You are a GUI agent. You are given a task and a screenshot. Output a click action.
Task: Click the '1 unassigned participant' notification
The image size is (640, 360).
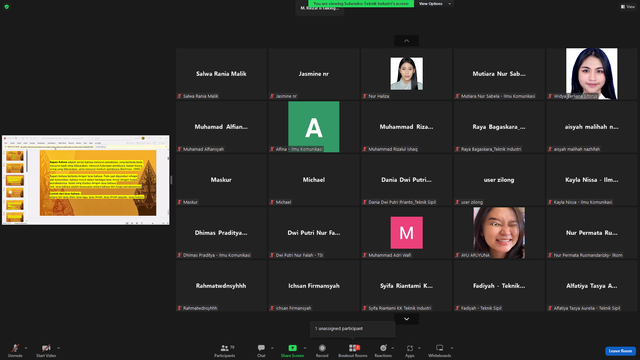353,329
